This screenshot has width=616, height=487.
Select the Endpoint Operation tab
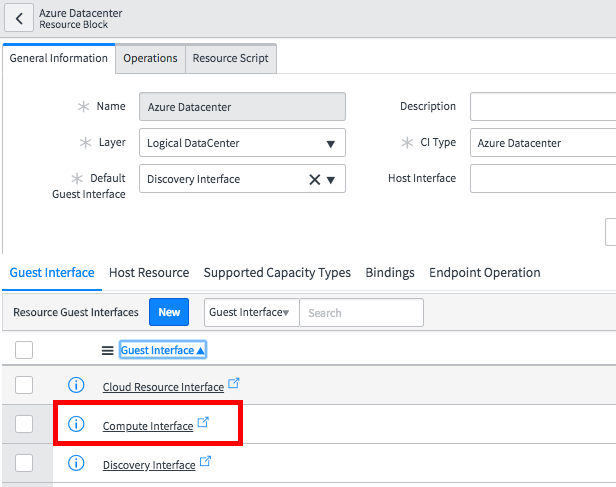484,273
